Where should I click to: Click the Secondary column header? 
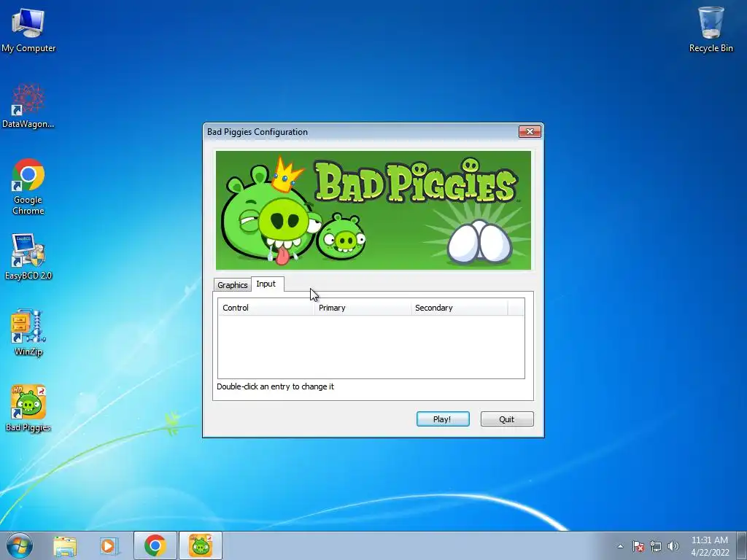point(460,308)
